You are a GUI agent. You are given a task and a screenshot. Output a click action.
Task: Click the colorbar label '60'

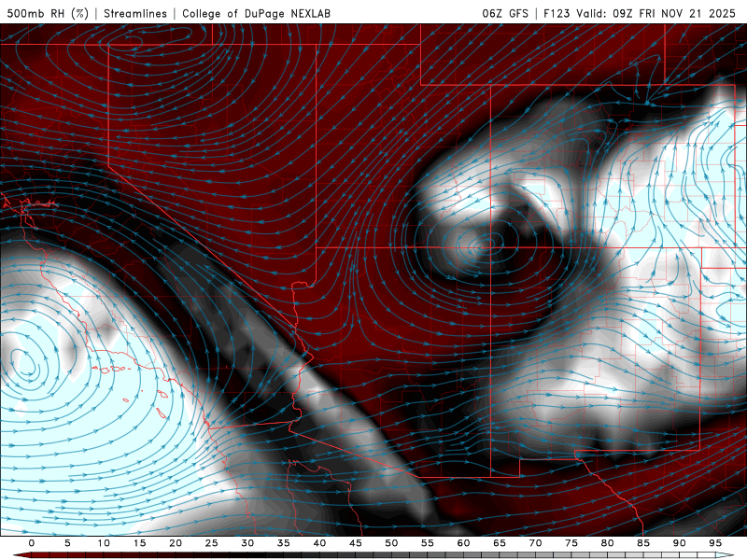(x=463, y=543)
